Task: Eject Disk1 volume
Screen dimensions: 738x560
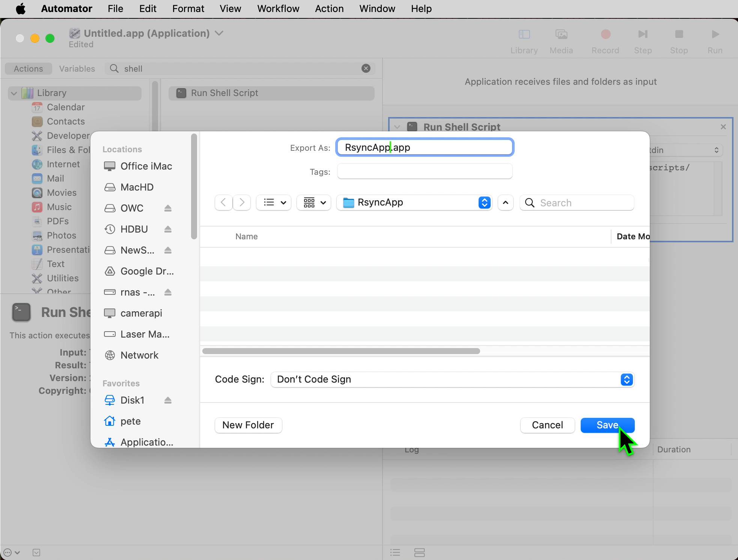Action: pos(168,400)
